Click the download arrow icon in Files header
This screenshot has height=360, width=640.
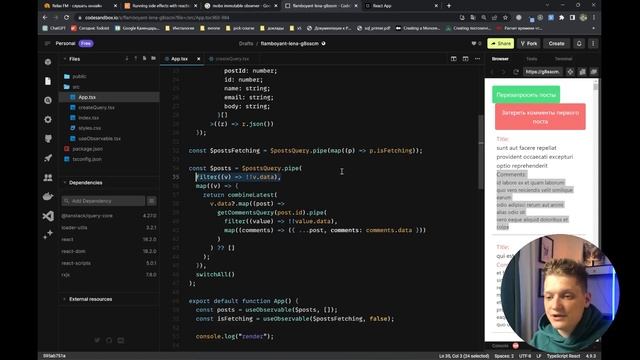click(x=127, y=59)
